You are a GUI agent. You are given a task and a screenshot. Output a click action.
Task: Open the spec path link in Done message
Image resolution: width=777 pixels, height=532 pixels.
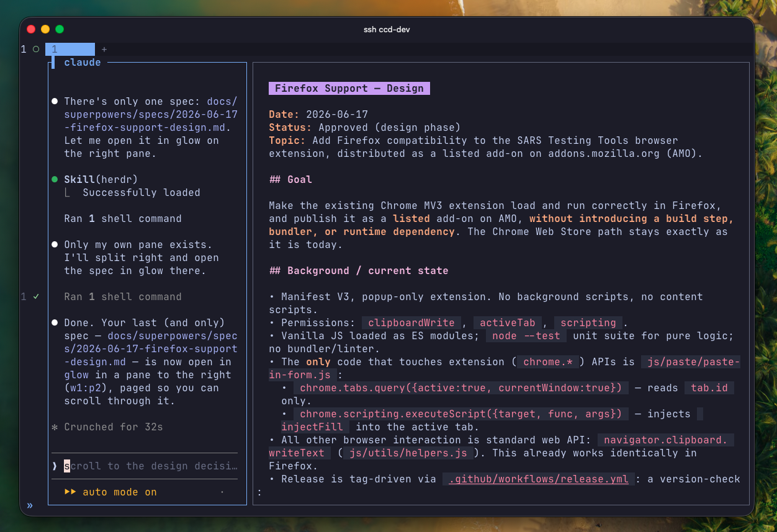tap(151, 349)
